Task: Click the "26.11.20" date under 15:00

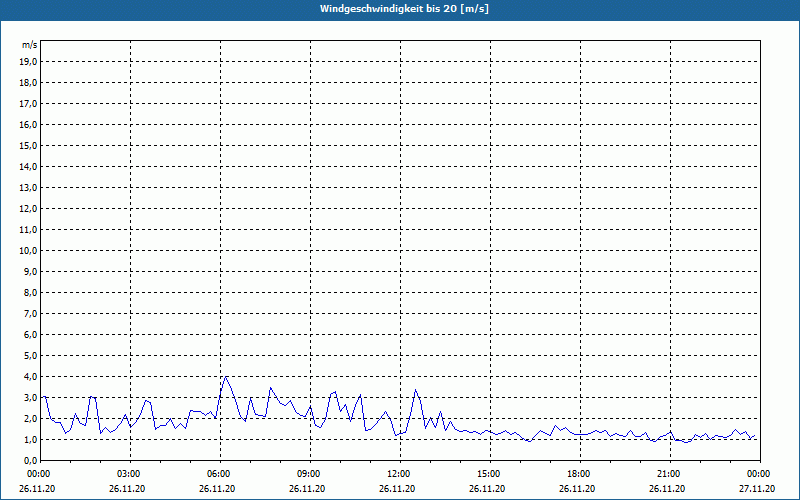Action: [x=487, y=489]
